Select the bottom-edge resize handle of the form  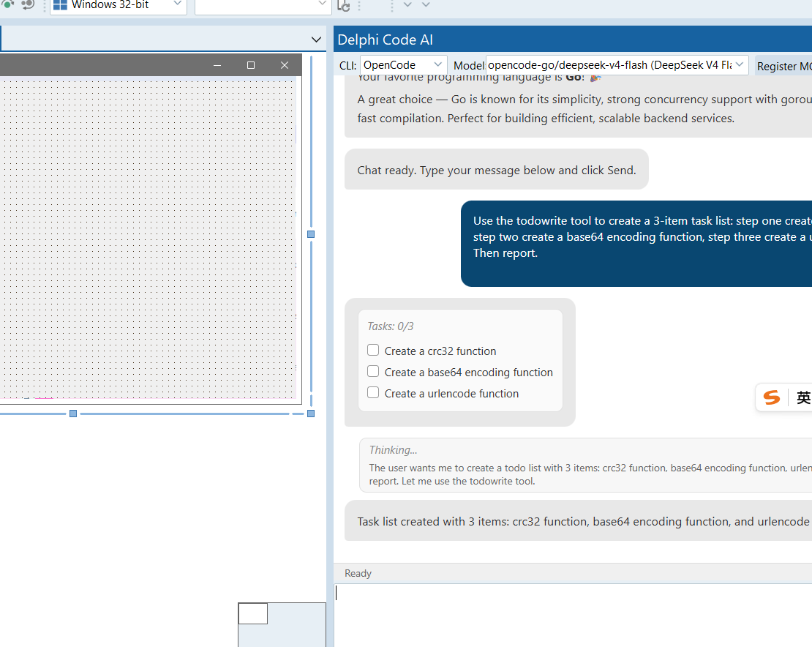pyautogui.click(x=73, y=414)
